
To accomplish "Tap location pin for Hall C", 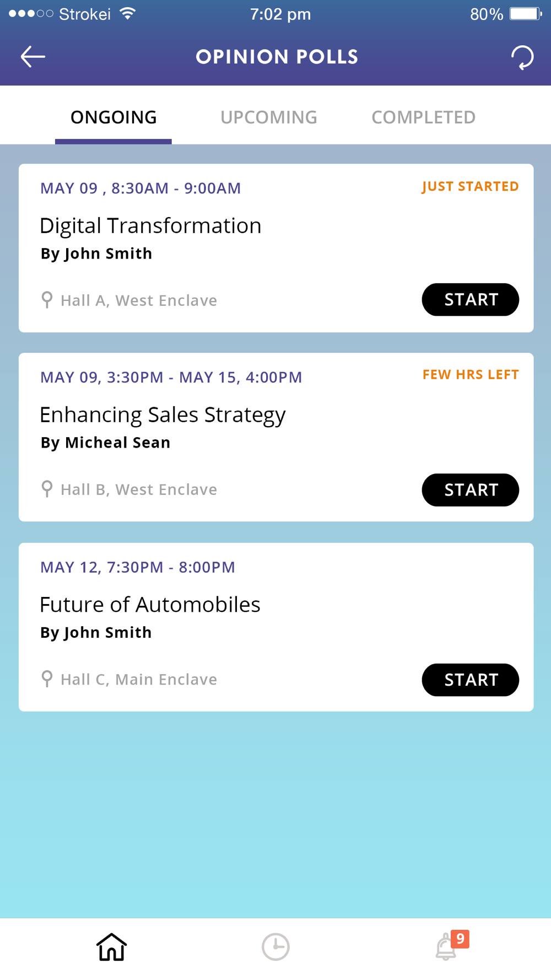I will (x=47, y=679).
